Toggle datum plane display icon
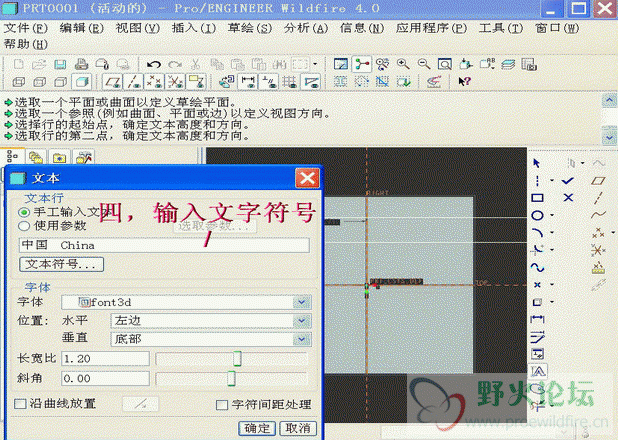618x440 pixels. [x=113, y=82]
